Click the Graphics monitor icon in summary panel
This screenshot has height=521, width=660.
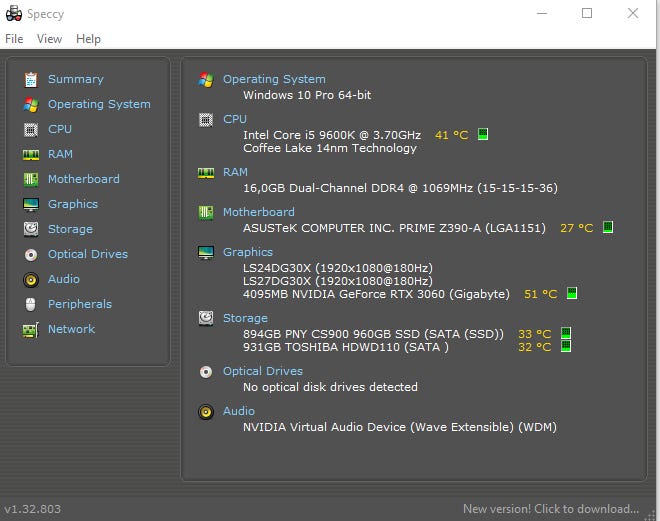pos(206,253)
